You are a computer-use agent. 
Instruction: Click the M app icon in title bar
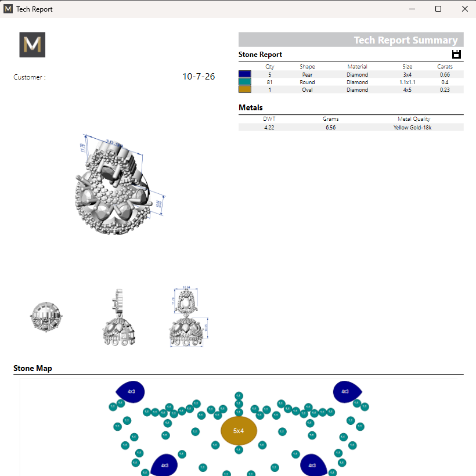coord(8,9)
